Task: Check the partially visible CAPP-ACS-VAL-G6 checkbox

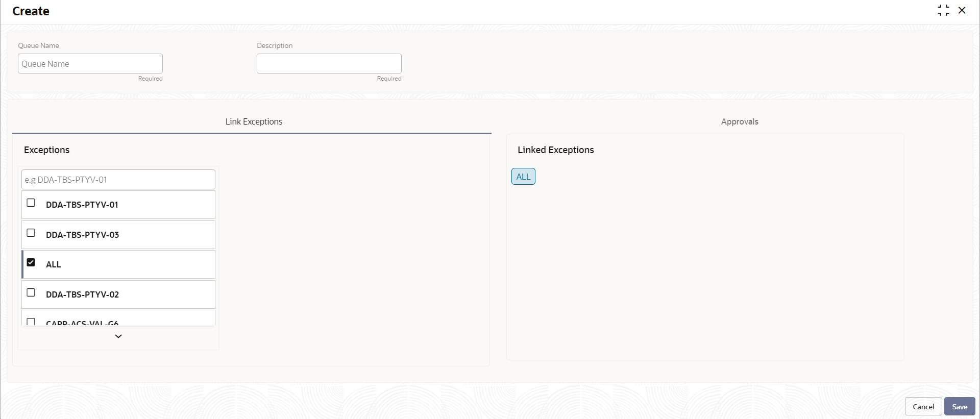Action: [x=31, y=322]
